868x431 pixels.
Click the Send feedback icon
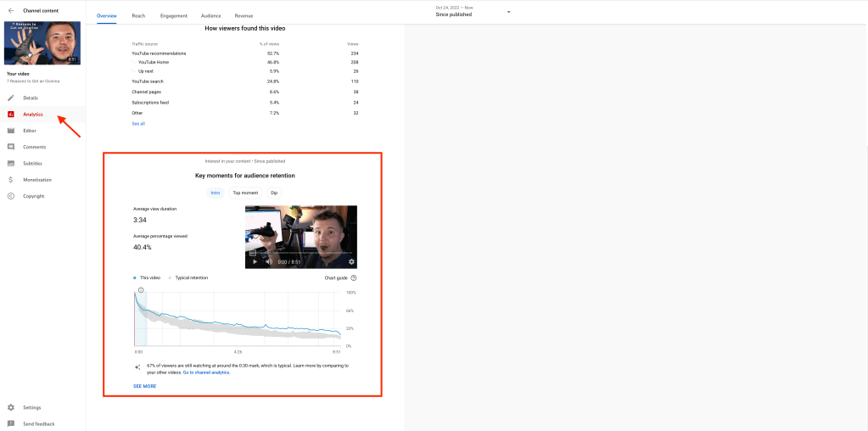11,423
